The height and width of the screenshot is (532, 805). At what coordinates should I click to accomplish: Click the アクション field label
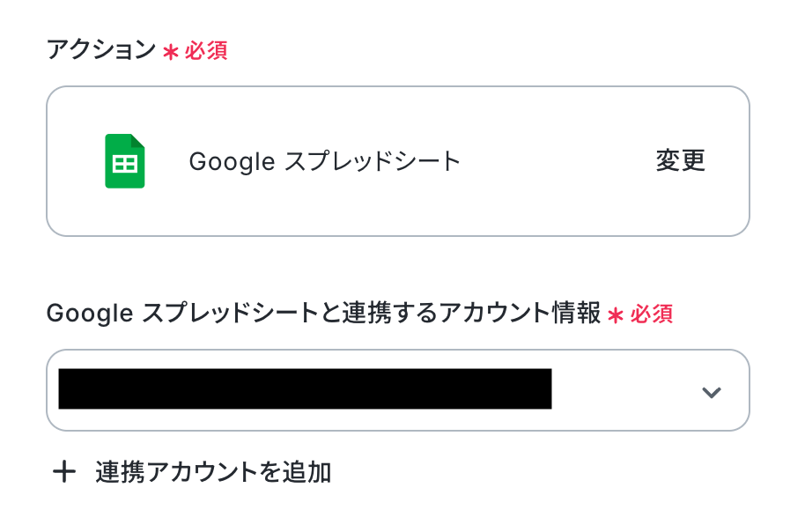tap(100, 50)
